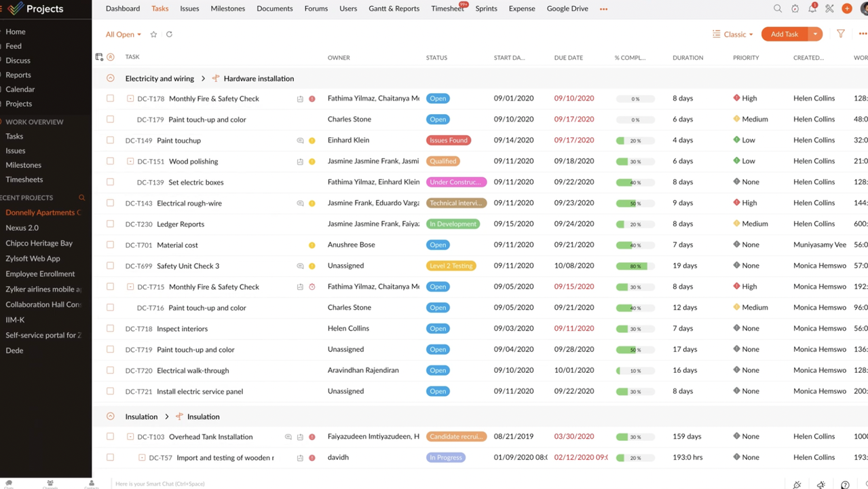Open the comment icon on DC-T149 Paint touchup
This screenshot has width=868, height=489.
click(300, 141)
